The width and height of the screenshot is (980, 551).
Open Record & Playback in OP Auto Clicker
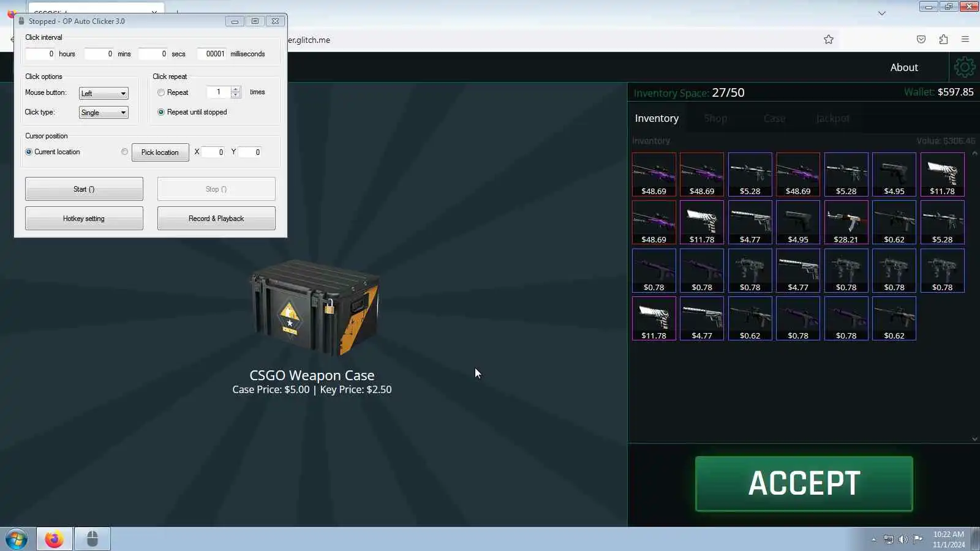point(216,219)
